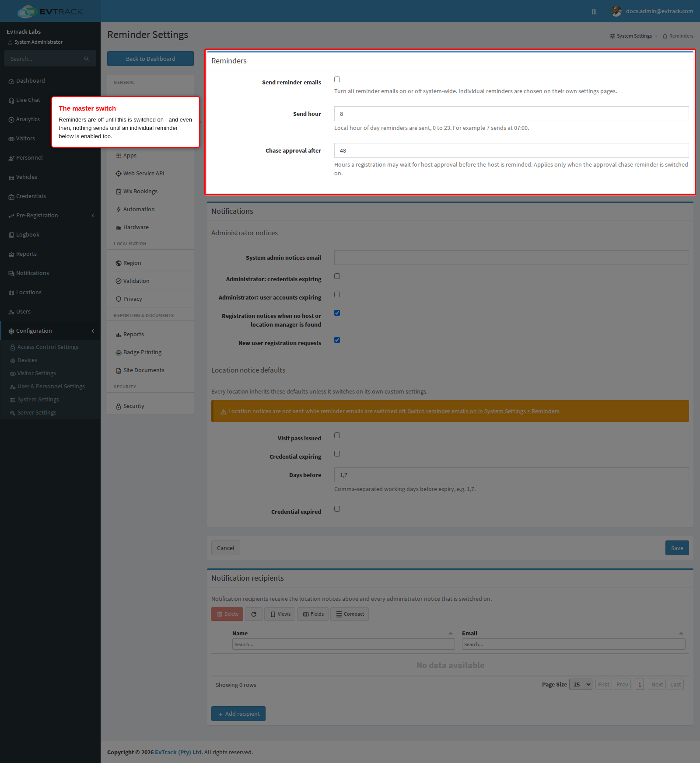Viewport: 700px width, 763px height.
Task: Sort the Email column
Action: (681, 633)
